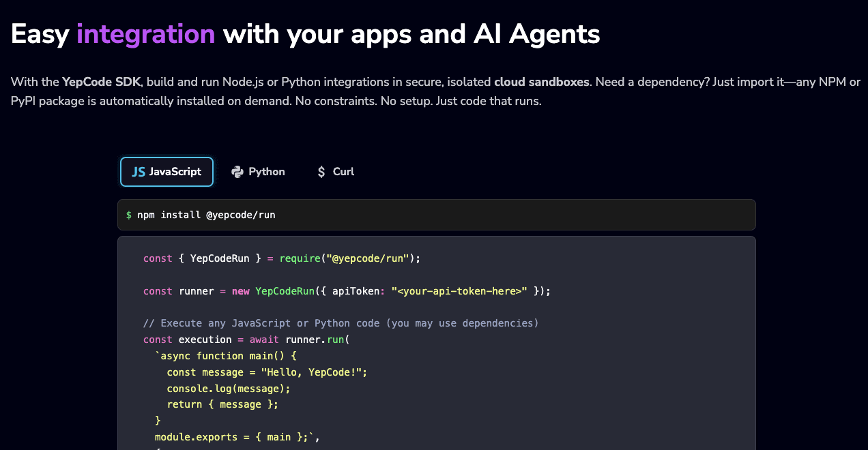
Task: Click the dollar sign icon beside Curl
Action: click(321, 172)
